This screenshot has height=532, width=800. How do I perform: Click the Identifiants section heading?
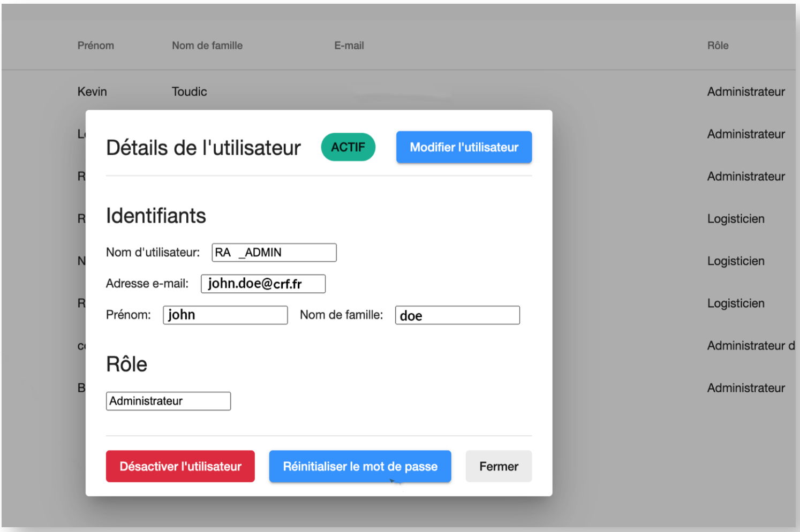click(x=156, y=216)
